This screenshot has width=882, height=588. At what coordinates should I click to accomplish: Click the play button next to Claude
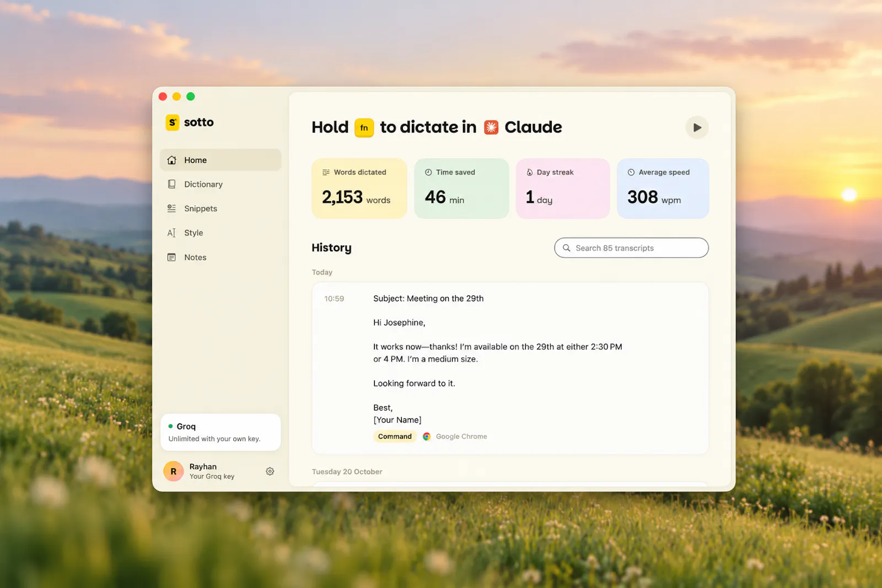(x=697, y=127)
